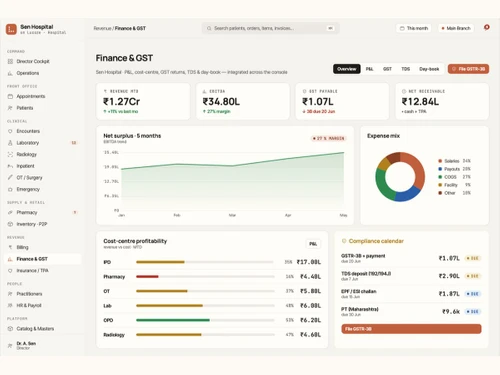
Task: Click the search patients input field
Action: (270, 28)
